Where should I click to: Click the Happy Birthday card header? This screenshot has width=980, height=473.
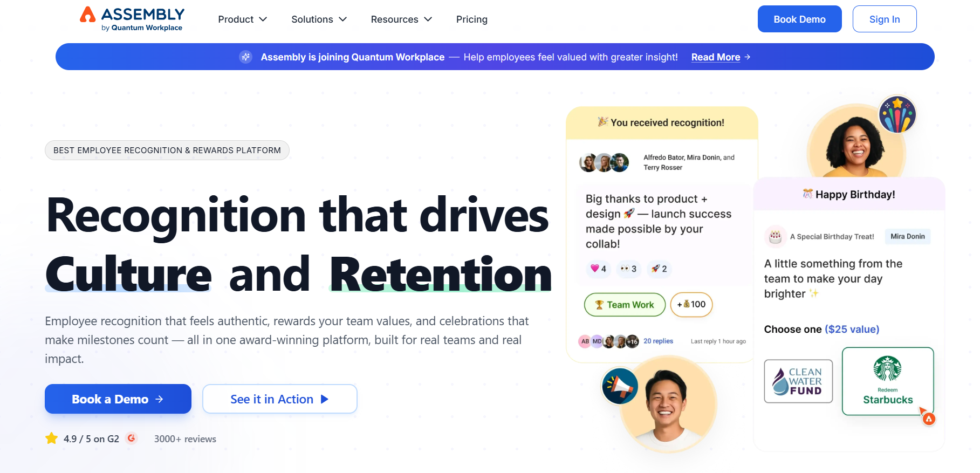pos(849,194)
